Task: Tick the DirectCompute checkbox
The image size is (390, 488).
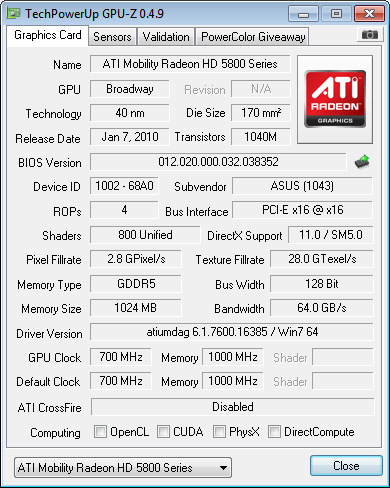Action: [274, 431]
